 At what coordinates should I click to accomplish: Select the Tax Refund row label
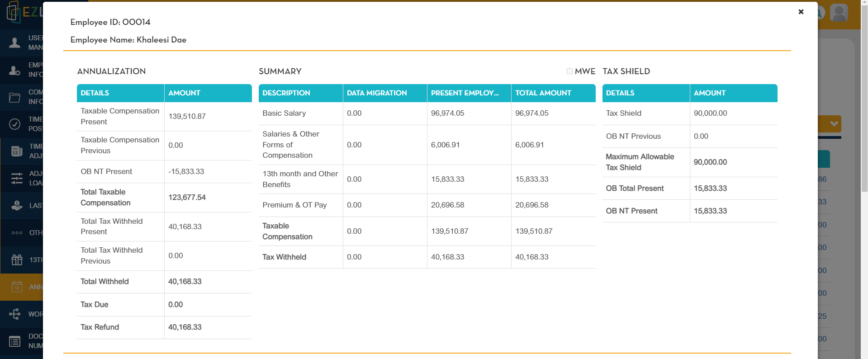[100, 327]
